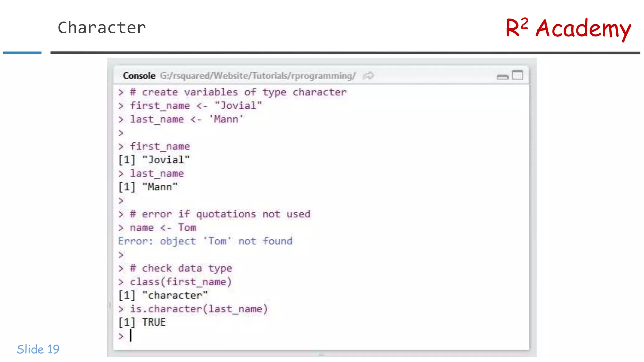Click the Slide 19 label

coord(38,349)
